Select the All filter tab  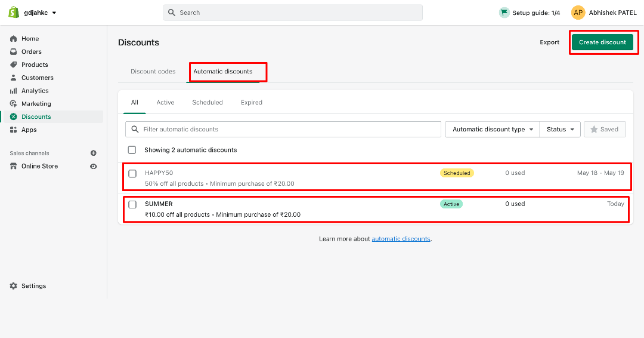[134, 102]
